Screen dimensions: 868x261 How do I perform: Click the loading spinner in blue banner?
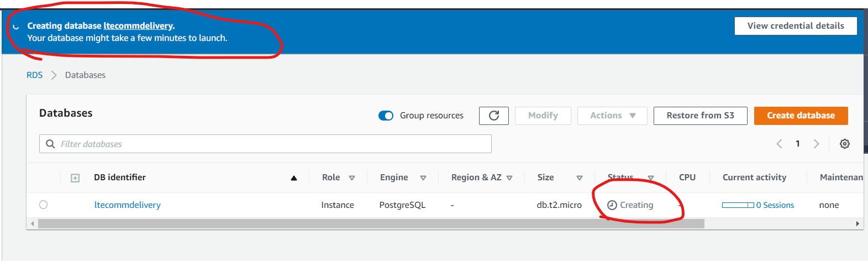(16, 27)
